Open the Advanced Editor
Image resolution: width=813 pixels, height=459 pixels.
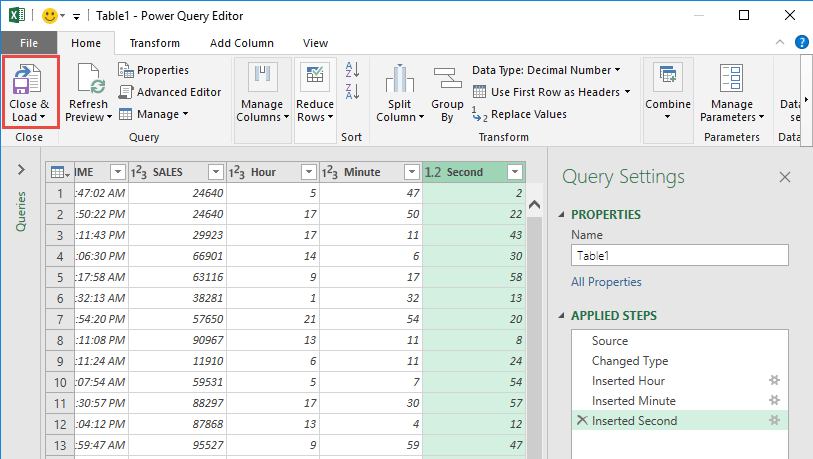point(170,92)
